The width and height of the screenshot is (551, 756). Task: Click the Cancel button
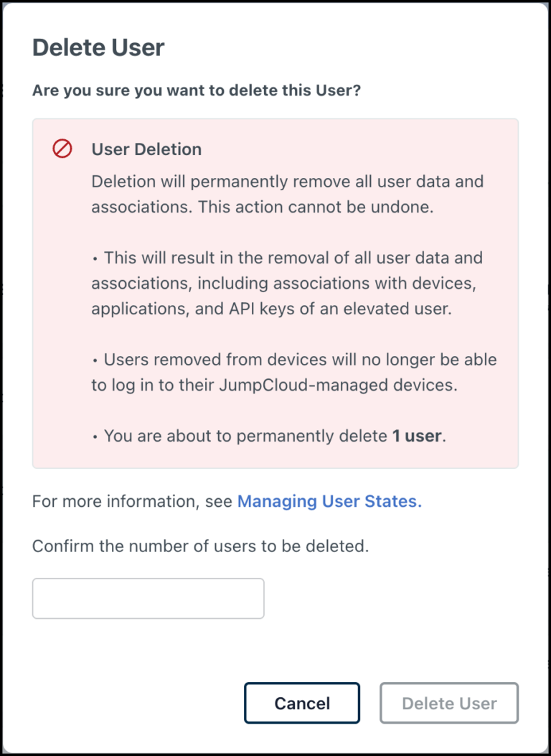(x=301, y=703)
